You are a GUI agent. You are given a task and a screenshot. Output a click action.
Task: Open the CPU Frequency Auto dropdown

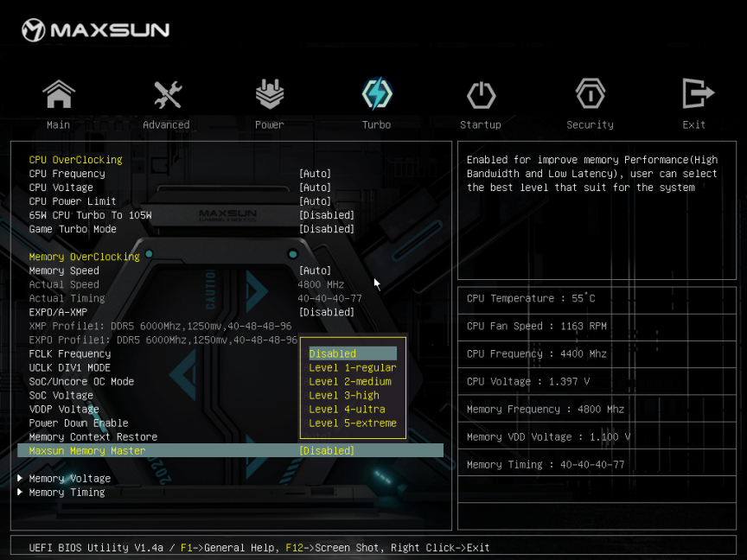click(315, 174)
